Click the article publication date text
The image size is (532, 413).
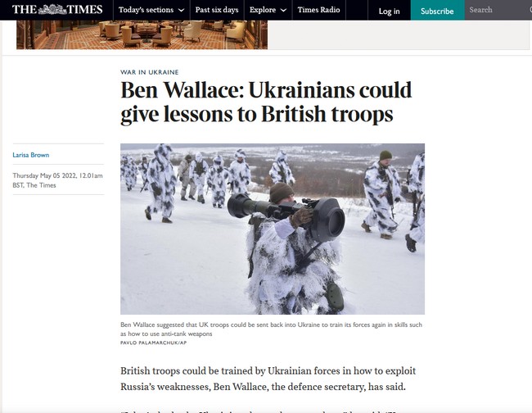click(x=57, y=180)
